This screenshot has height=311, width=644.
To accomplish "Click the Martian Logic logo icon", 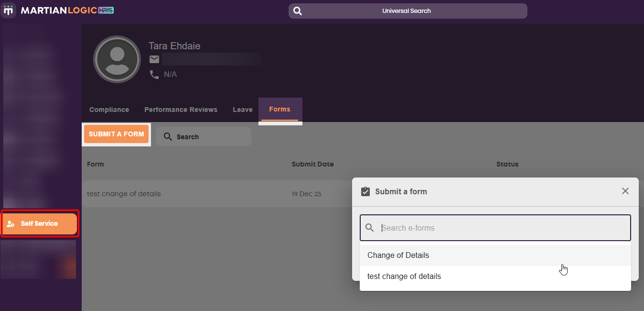I will 9,10.
